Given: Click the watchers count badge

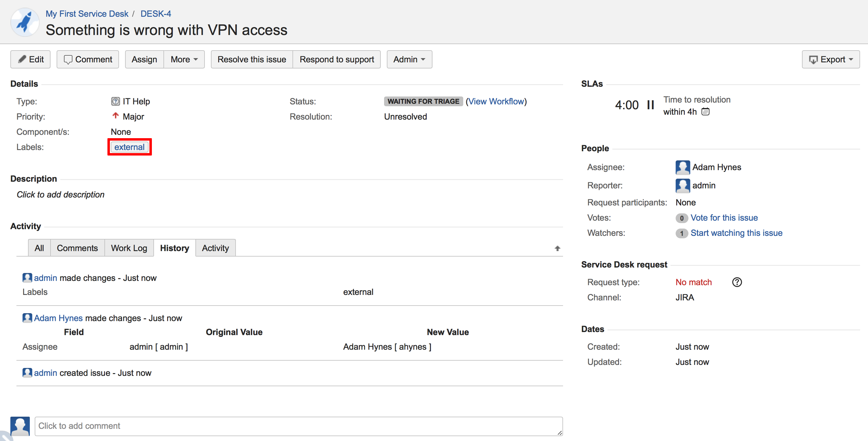Looking at the screenshot, I should (682, 233).
